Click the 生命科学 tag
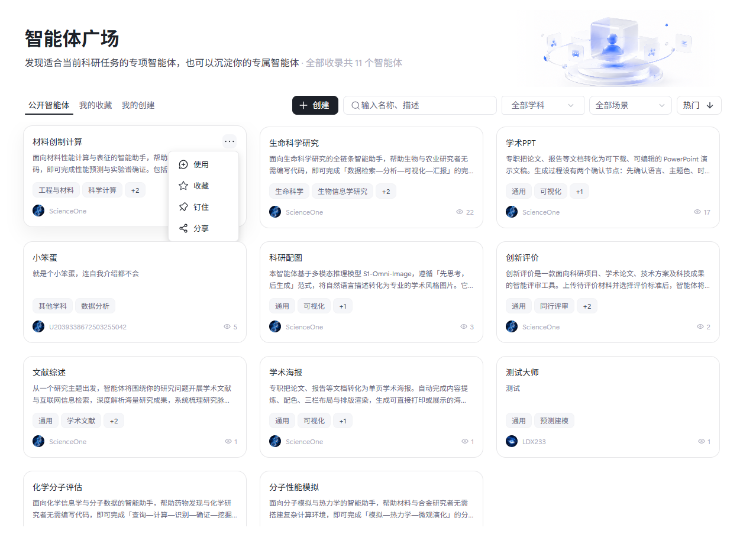 (289, 191)
